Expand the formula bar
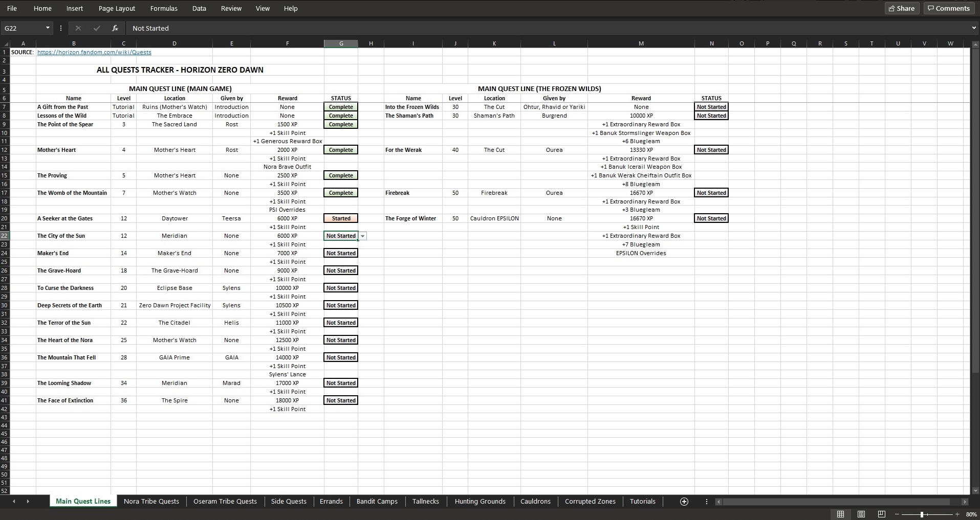The width and height of the screenshot is (980, 520). click(x=973, y=28)
